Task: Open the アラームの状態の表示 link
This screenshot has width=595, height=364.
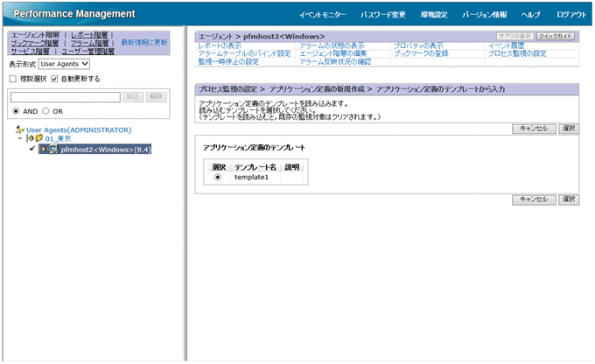Action: tap(332, 45)
